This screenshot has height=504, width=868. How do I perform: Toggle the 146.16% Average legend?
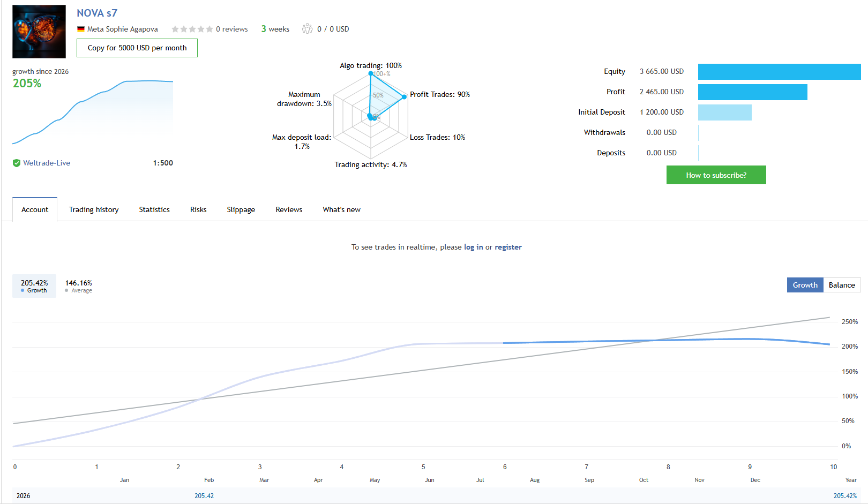78,285
